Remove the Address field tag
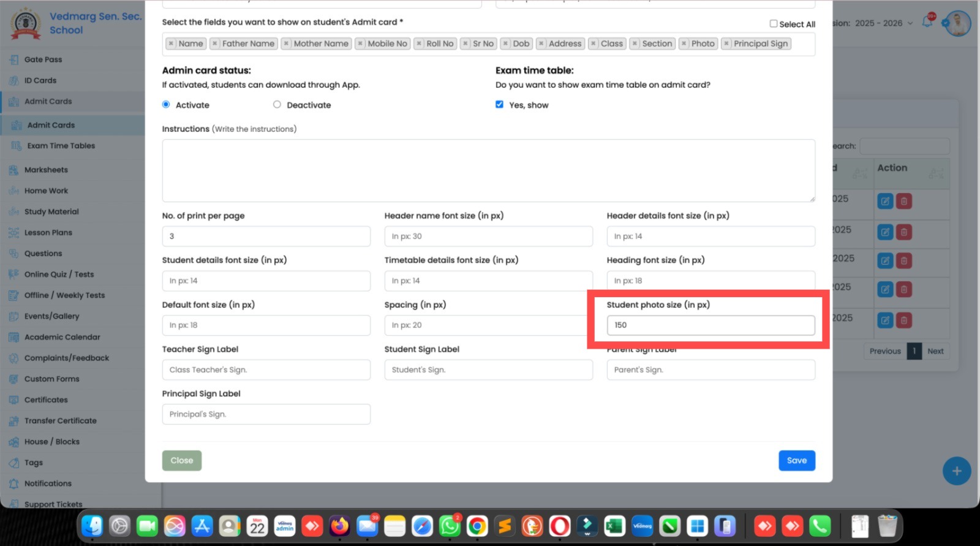980x546 pixels. tap(541, 44)
